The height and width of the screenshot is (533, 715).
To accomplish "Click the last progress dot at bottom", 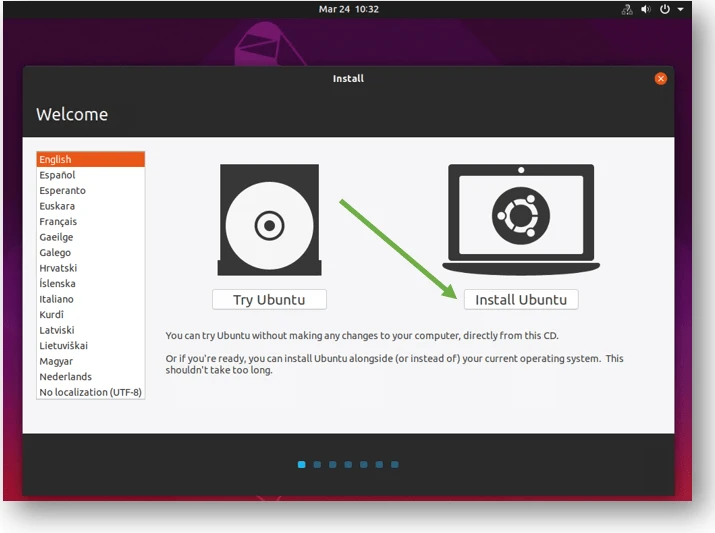I will (x=394, y=464).
